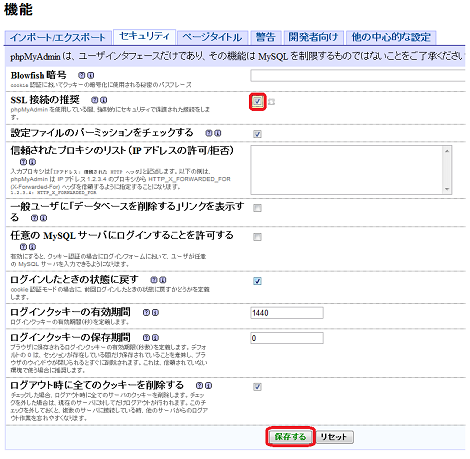This screenshot has height=459, width=470.
Task: Click the SSL 接続の推奨 label text
Action: (x=45, y=100)
